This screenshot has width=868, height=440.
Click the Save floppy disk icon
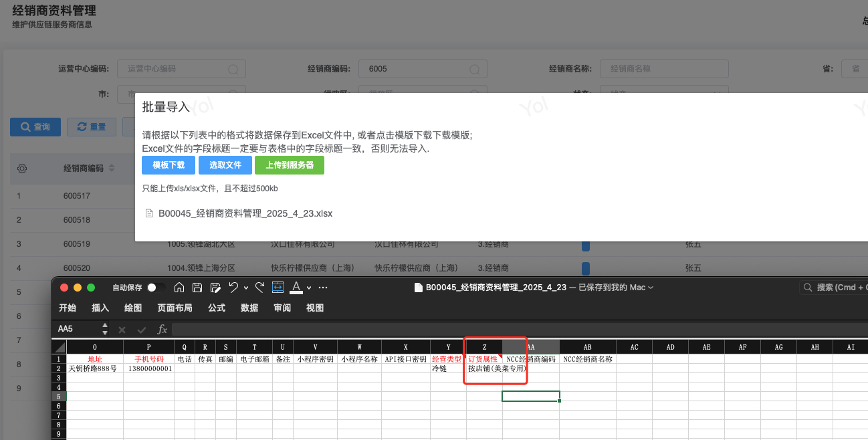point(197,288)
